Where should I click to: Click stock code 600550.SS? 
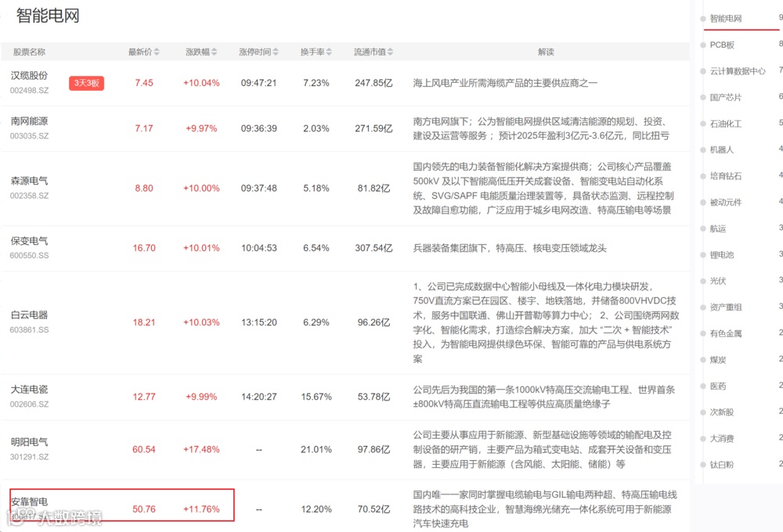point(30,256)
